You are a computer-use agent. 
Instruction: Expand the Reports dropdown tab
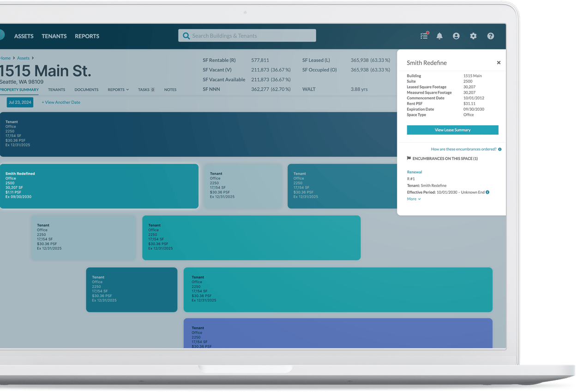click(x=118, y=89)
